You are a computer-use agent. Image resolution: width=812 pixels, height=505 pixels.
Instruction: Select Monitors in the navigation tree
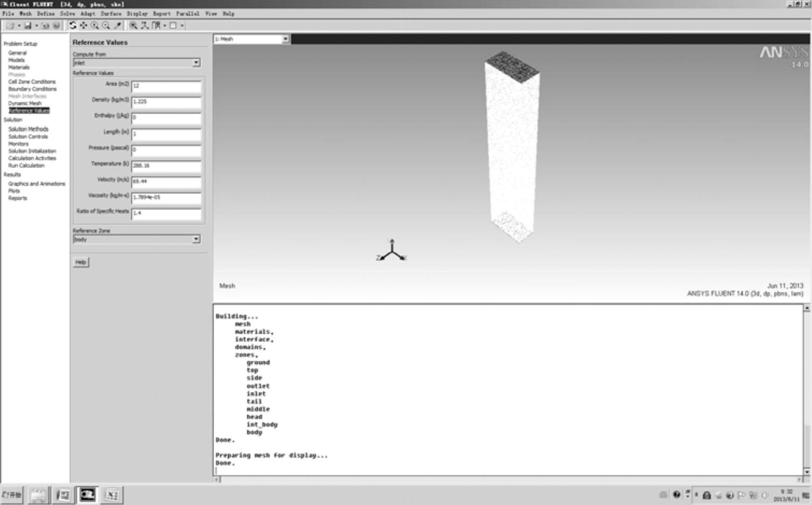[x=18, y=144]
